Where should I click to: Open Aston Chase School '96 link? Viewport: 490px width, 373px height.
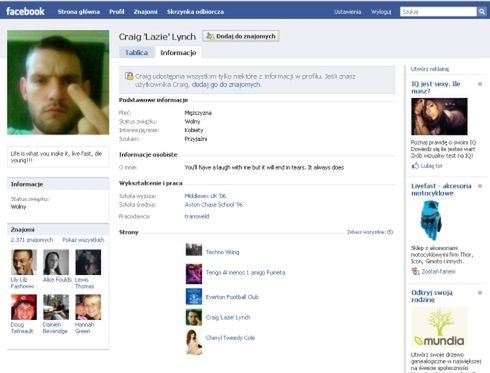pyautogui.click(x=214, y=205)
